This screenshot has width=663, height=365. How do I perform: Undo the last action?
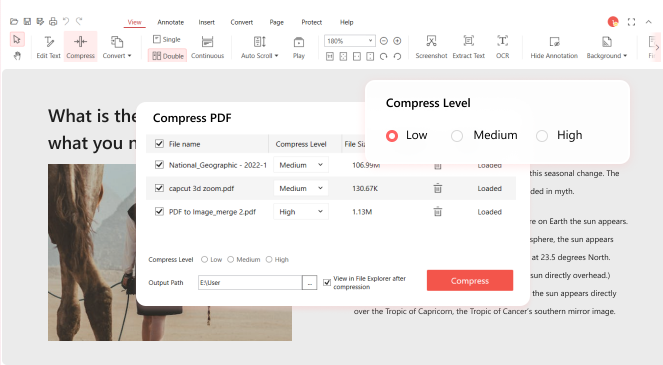(66, 21)
